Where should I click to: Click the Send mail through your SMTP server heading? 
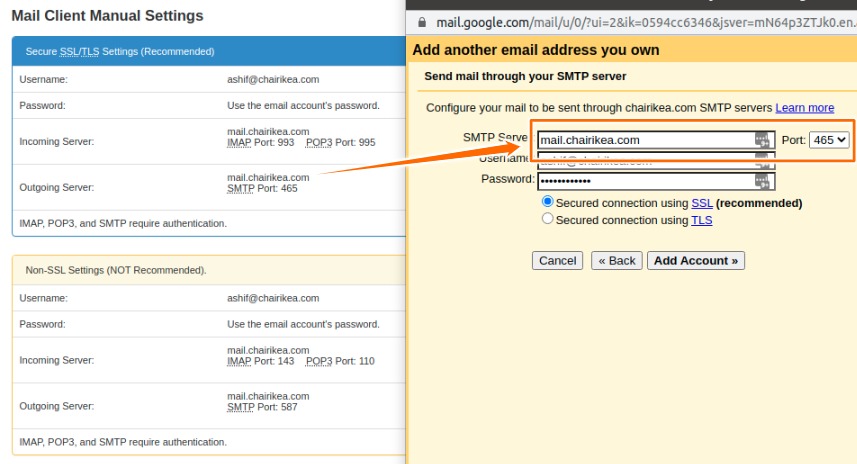(x=525, y=77)
